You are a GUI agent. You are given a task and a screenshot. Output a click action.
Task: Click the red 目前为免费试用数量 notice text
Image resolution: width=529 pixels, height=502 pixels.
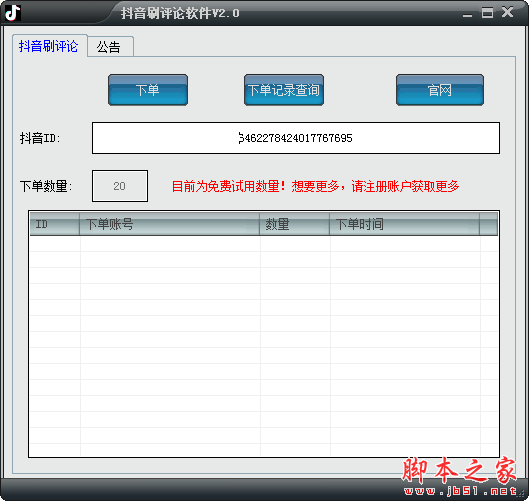point(315,186)
